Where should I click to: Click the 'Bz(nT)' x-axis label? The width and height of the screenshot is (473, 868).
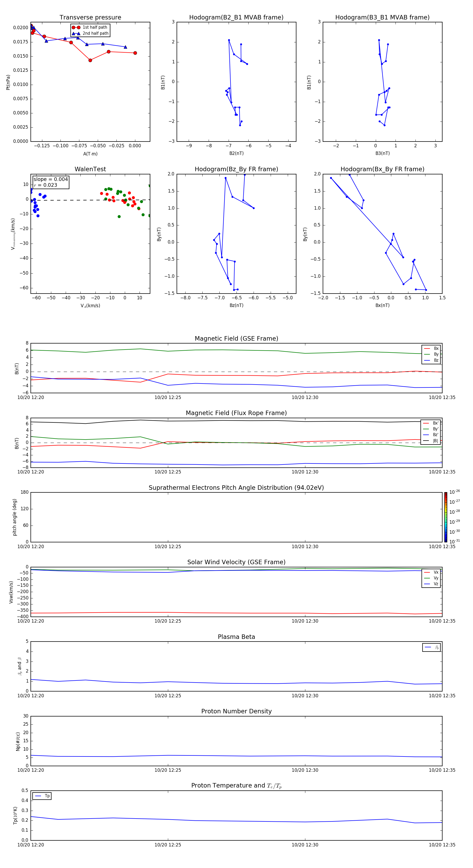(236, 305)
